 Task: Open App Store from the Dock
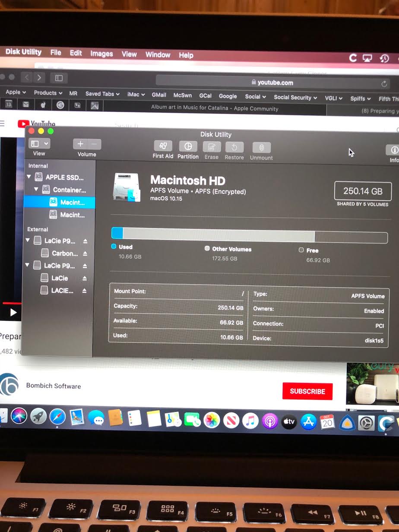[308, 422]
